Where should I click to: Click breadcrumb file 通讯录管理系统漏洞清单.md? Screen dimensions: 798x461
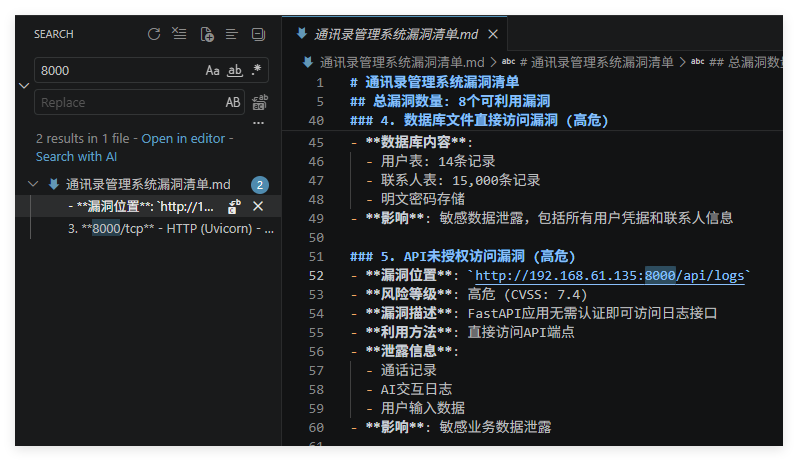[x=402, y=63]
